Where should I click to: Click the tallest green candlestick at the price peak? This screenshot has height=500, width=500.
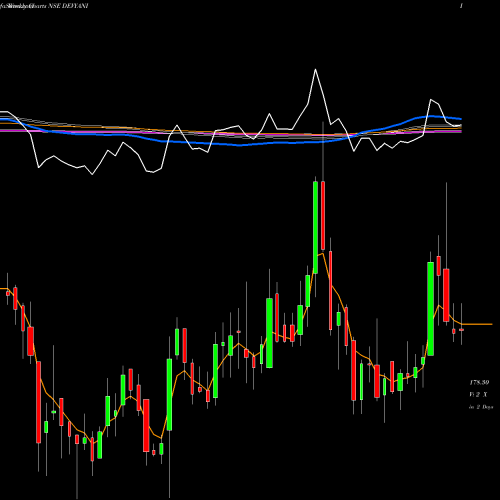tap(315, 227)
